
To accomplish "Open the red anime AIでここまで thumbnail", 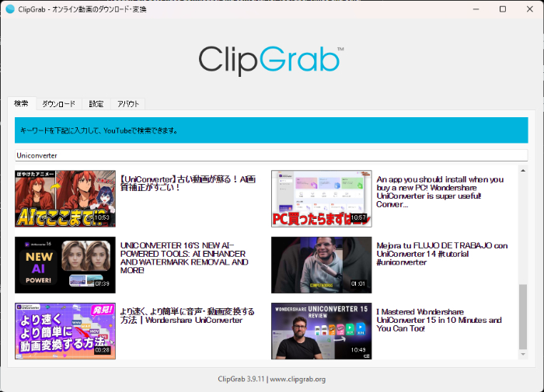I will (x=65, y=199).
